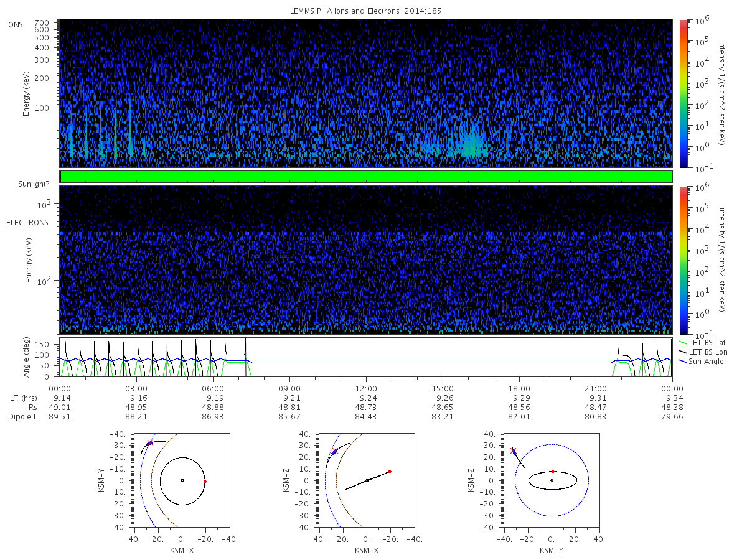This screenshot has width=747, height=560.
Task: Click the ion enhancement near 16:00 in spectrogram
Action: coord(470,144)
